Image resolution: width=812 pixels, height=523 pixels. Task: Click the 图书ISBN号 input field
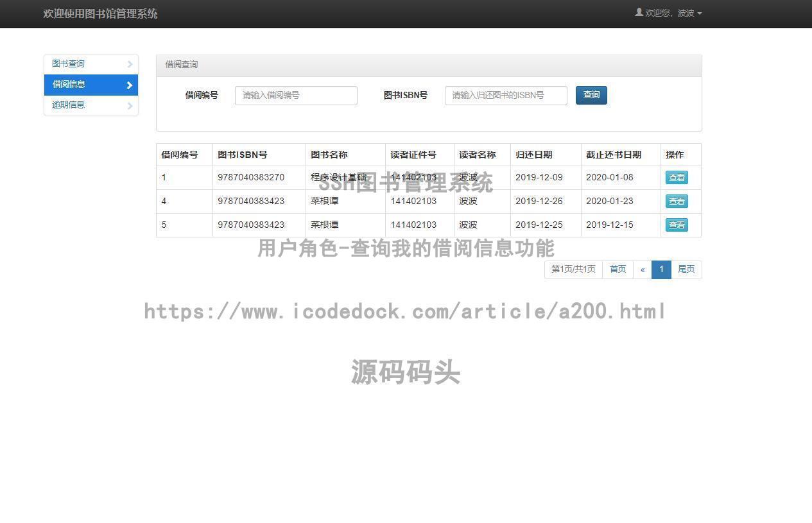(506, 96)
